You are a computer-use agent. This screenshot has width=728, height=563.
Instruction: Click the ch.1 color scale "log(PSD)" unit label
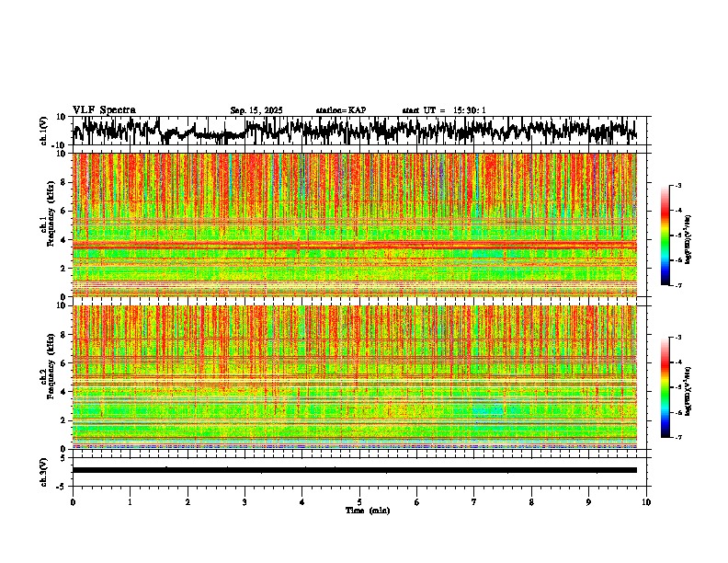(x=688, y=240)
